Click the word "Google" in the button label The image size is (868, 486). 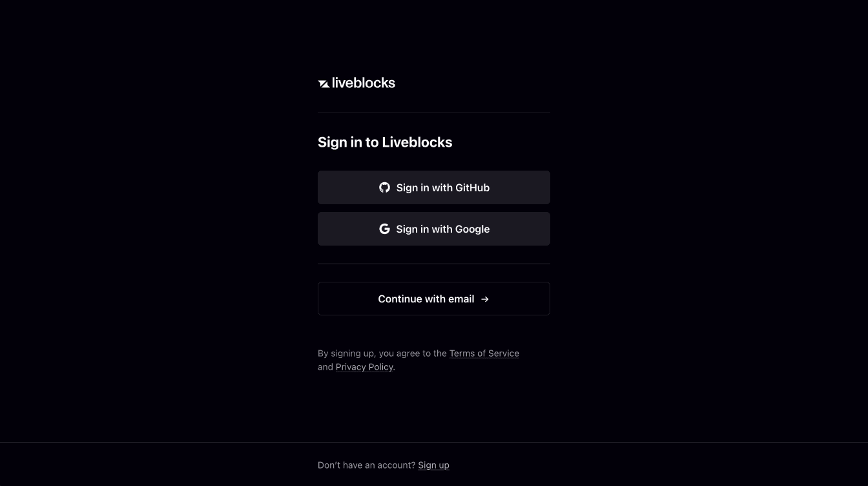[x=472, y=229]
